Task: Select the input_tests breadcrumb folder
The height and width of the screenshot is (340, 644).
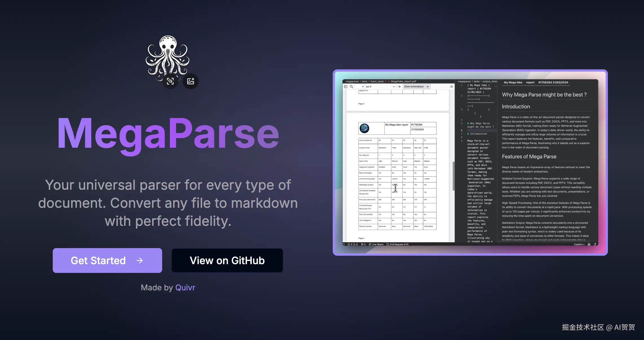Action: (x=377, y=81)
